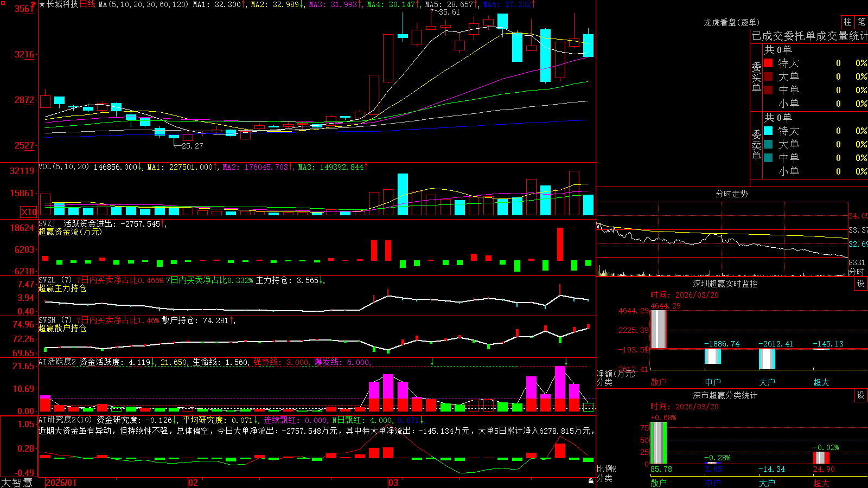Click the 深市超赢分类统计 panel title
Screen dimensions: 868x488
[725, 395]
